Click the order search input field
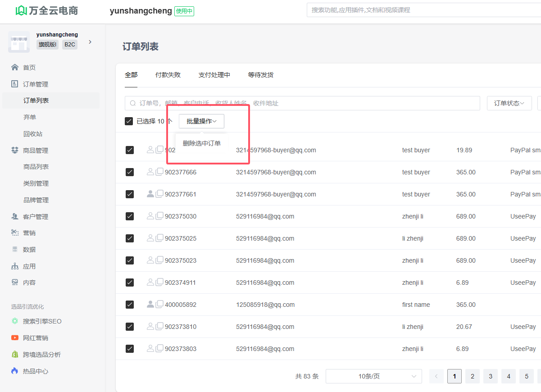Screen dimensions: 541x392 (302, 103)
